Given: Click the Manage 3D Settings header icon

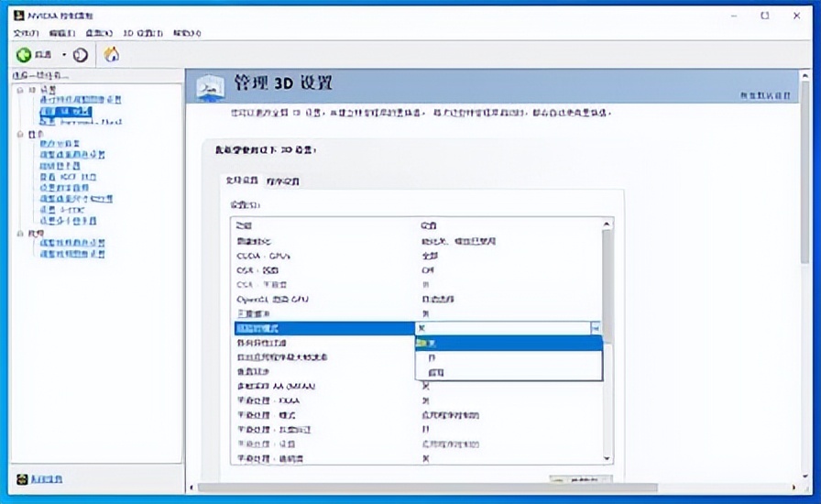Looking at the screenshot, I should pyautogui.click(x=211, y=86).
